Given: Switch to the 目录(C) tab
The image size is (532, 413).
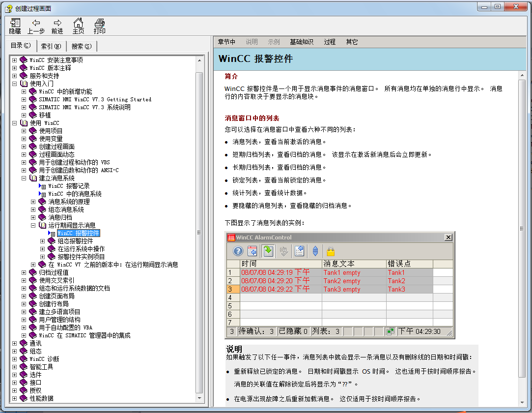Looking at the screenshot, I should [x=21, y=46].
